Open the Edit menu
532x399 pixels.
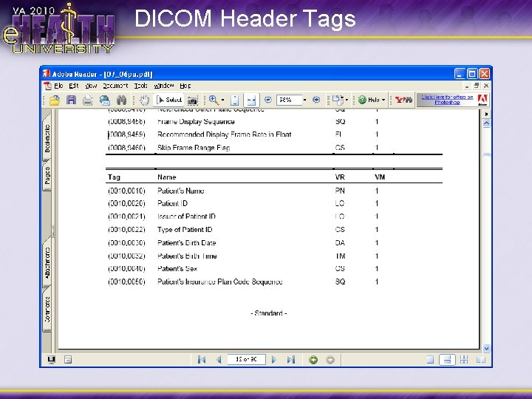click(x=74, y=86)
